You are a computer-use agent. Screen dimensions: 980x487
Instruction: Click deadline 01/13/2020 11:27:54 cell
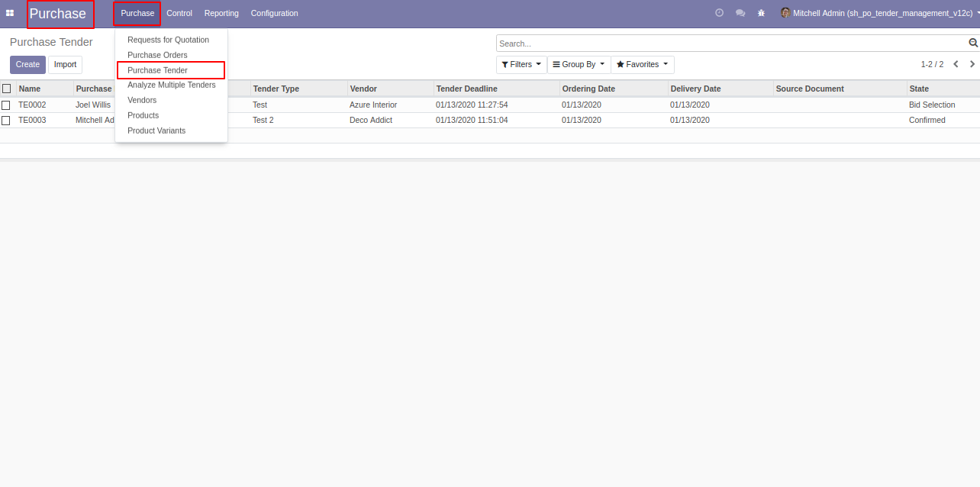click(472, 105)
